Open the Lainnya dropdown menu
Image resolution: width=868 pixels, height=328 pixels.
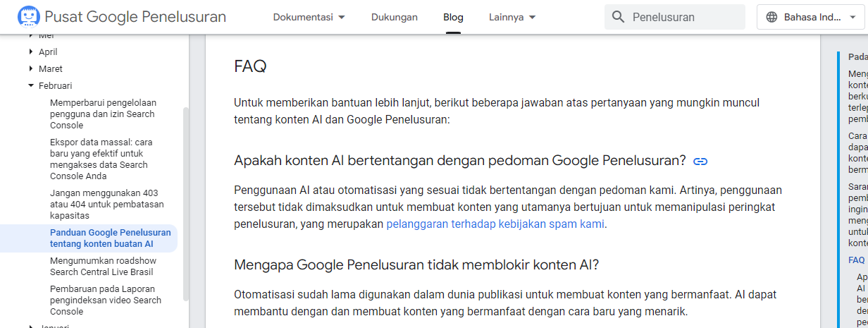(512, 17)
